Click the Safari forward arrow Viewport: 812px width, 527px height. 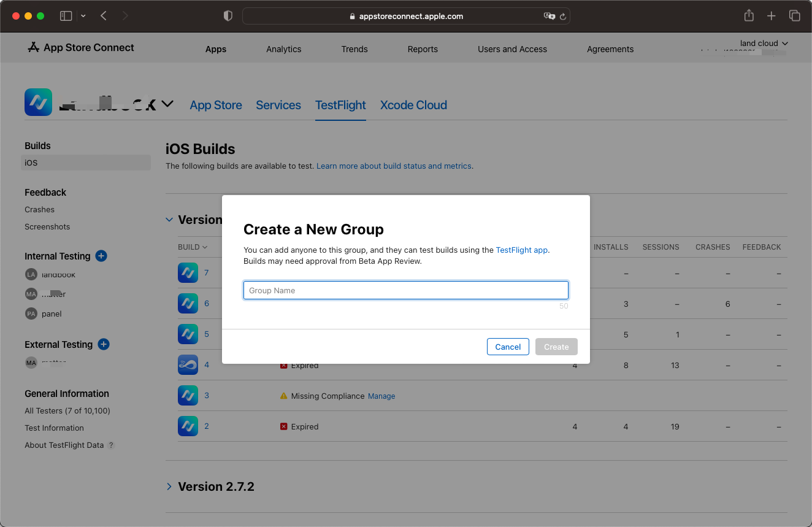(125, 16)
